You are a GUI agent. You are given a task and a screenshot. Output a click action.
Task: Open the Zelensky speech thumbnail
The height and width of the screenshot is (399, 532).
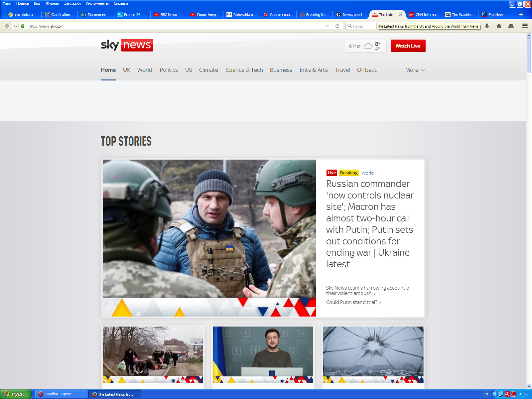click(x=263, y=355)
